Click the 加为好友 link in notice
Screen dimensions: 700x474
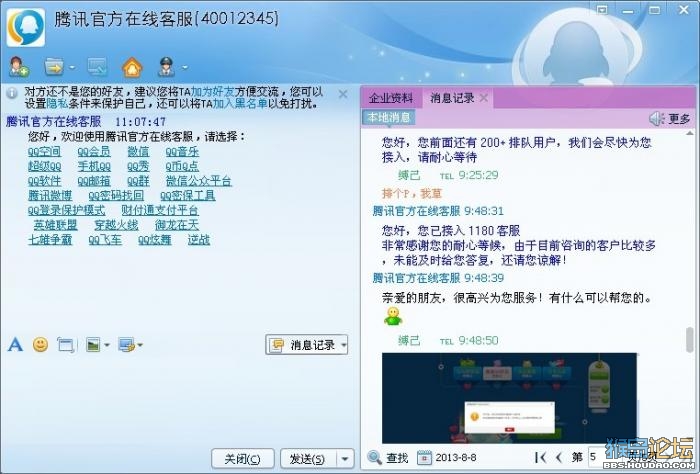212,92
